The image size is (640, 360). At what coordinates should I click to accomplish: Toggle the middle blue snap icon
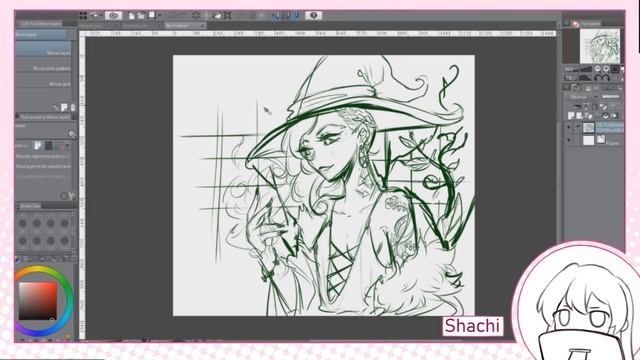(287, 16)
